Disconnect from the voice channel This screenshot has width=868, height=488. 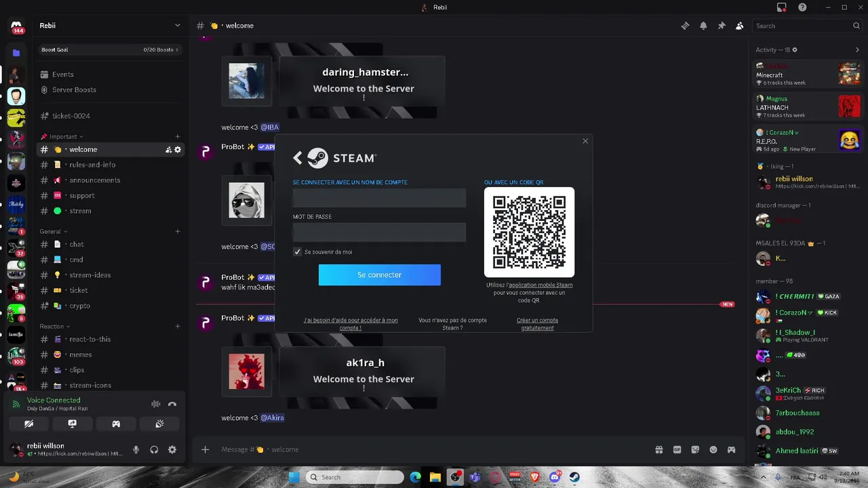172,404
